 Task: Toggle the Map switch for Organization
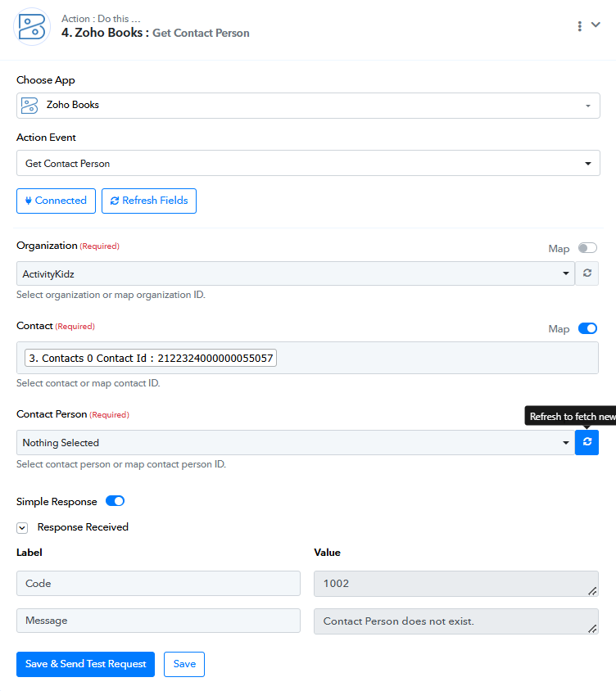tap(587, 248)
